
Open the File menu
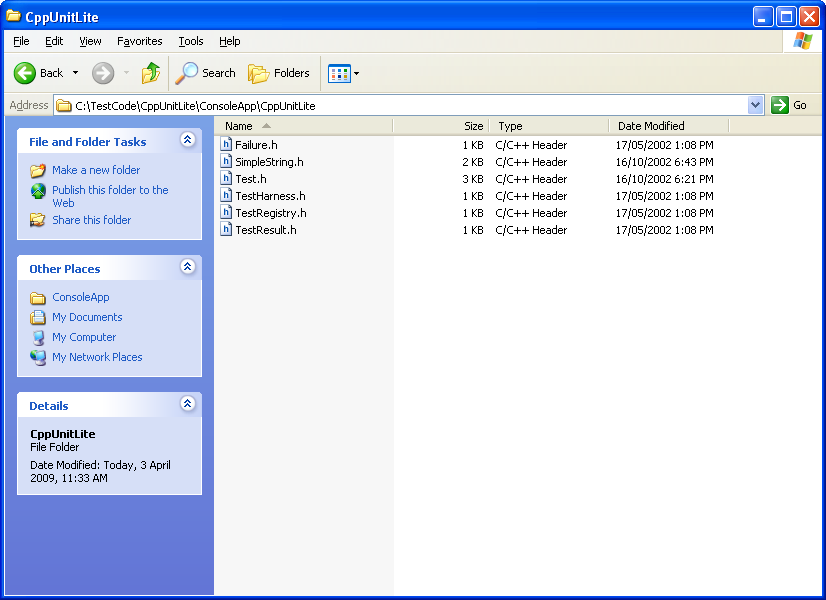tap(21, 41)
